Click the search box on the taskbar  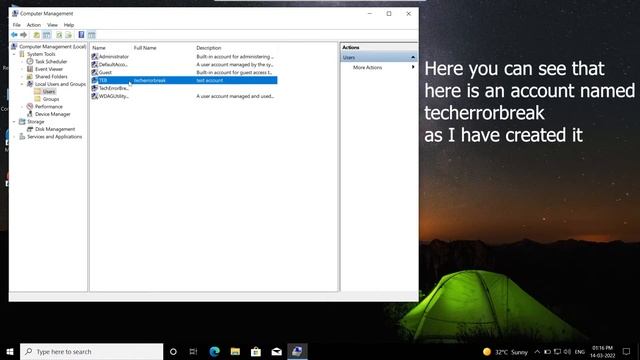(x=91, y=351)
